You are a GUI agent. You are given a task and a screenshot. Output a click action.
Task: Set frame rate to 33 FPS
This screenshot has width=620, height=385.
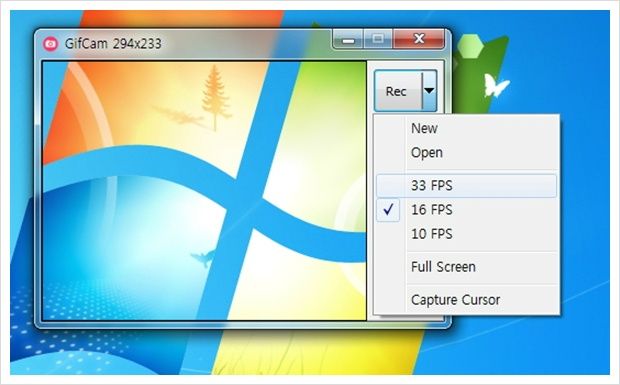(467, 185)
